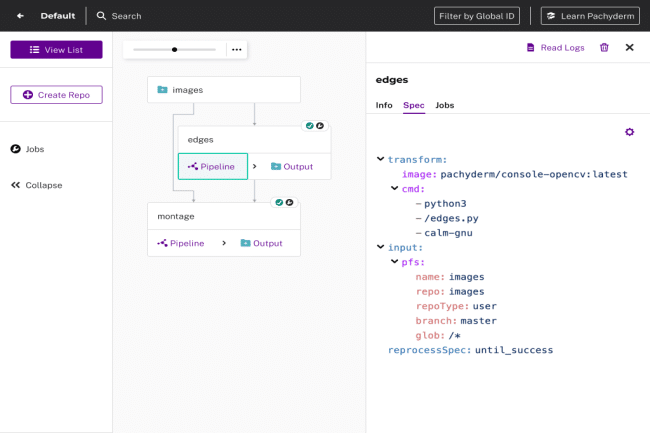Collapse the sidebar
Viewport: 650px width, 433px height.
tap(36, 185)
